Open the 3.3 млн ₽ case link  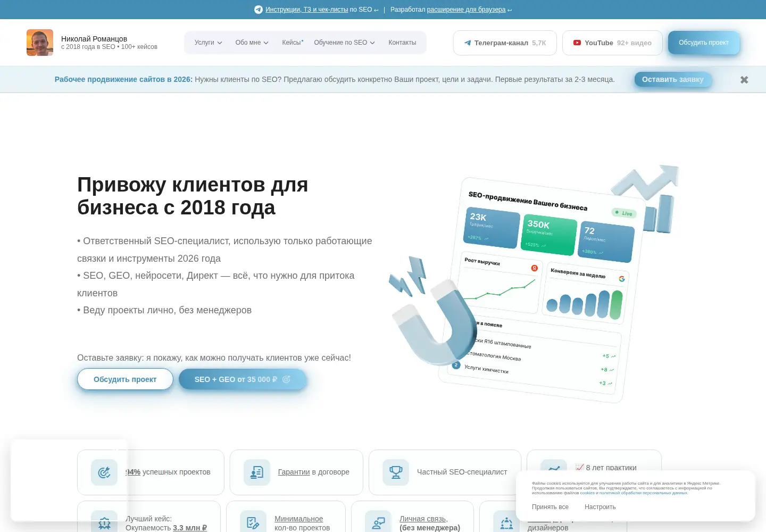coord(190,528)
